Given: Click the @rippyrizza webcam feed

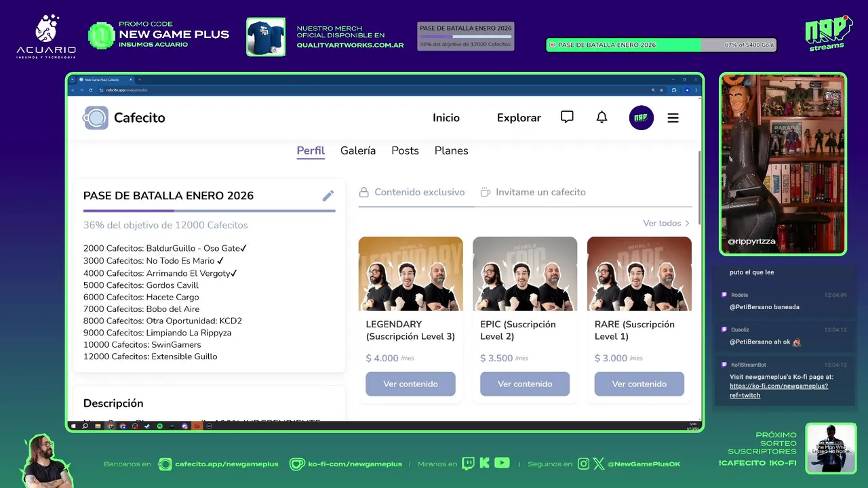Looking at the screenshot, I should point(783,164).
